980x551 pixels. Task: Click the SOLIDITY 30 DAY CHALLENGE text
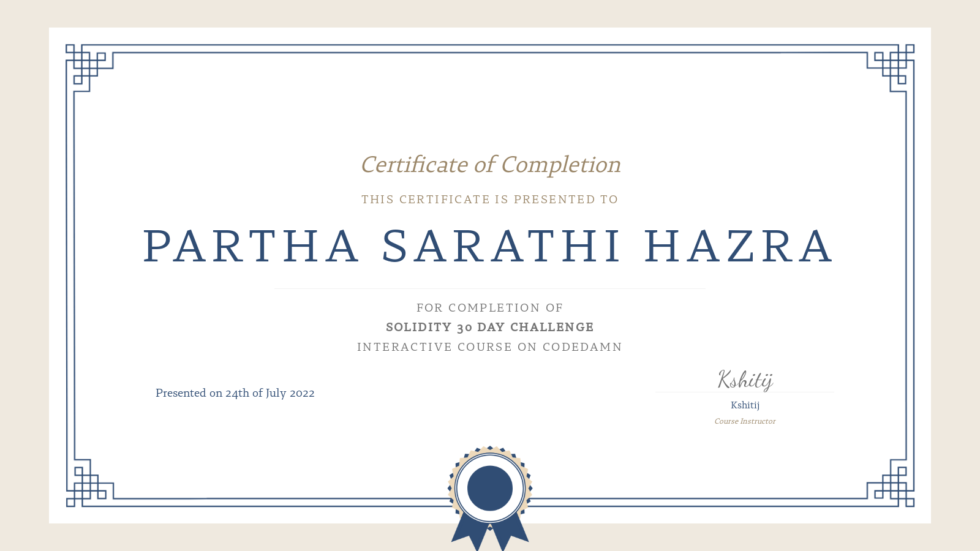(x=489, y=327)
